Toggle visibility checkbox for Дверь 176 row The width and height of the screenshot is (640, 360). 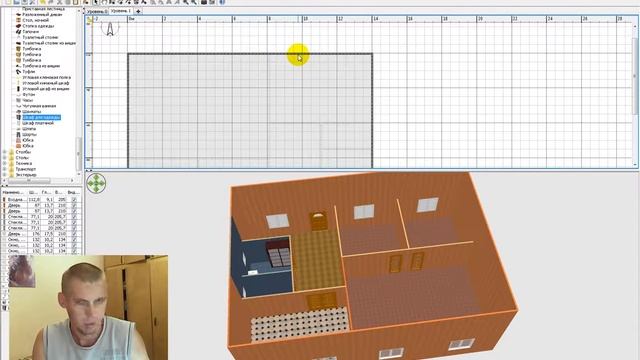pos(74,234)
